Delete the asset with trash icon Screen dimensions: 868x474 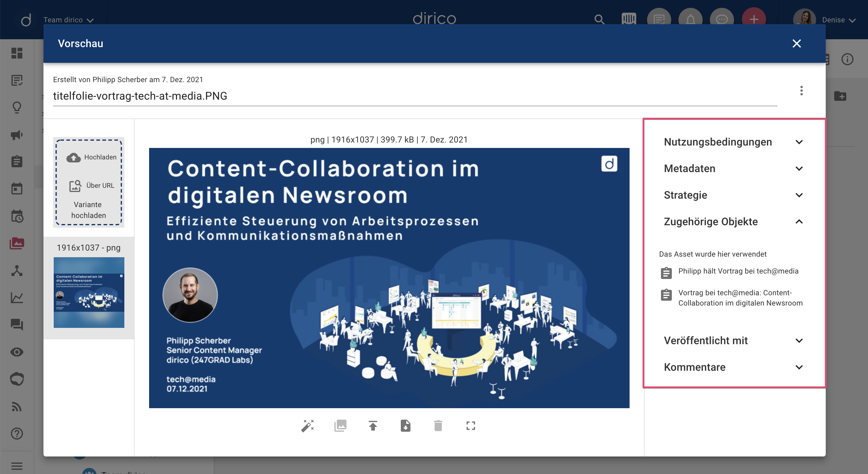[438, 426]
